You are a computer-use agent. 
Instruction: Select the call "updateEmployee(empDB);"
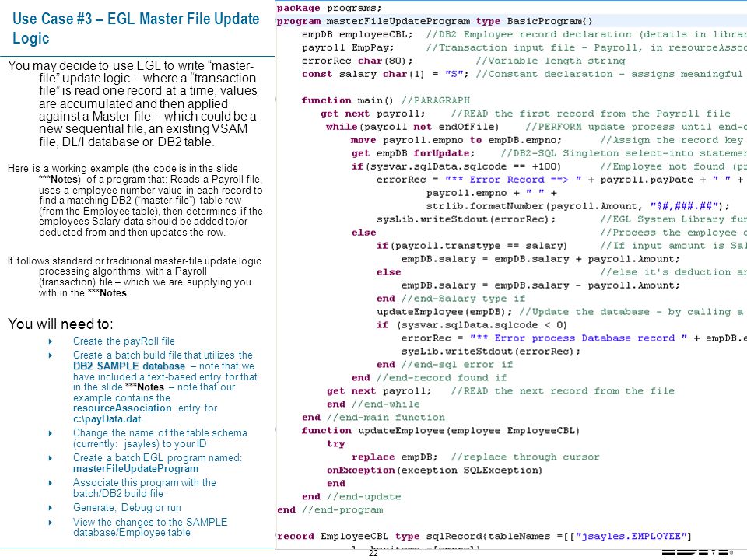pos(444,312)
